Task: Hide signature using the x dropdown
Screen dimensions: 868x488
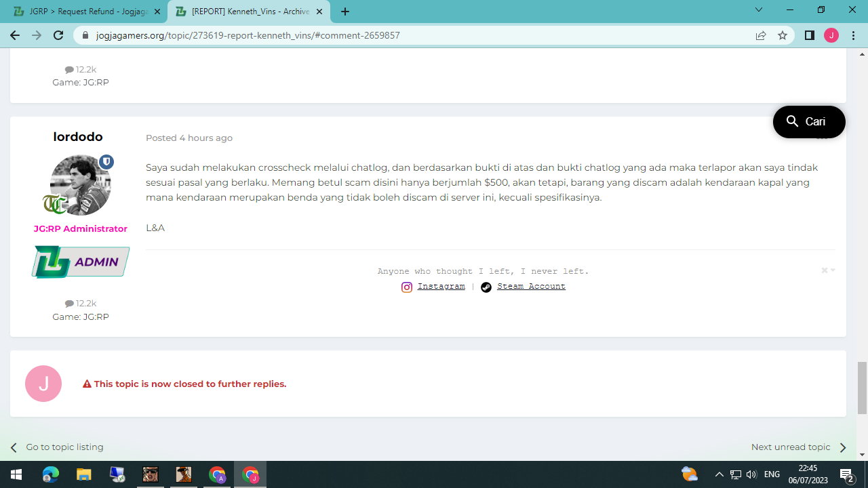Action: (828, 270)
